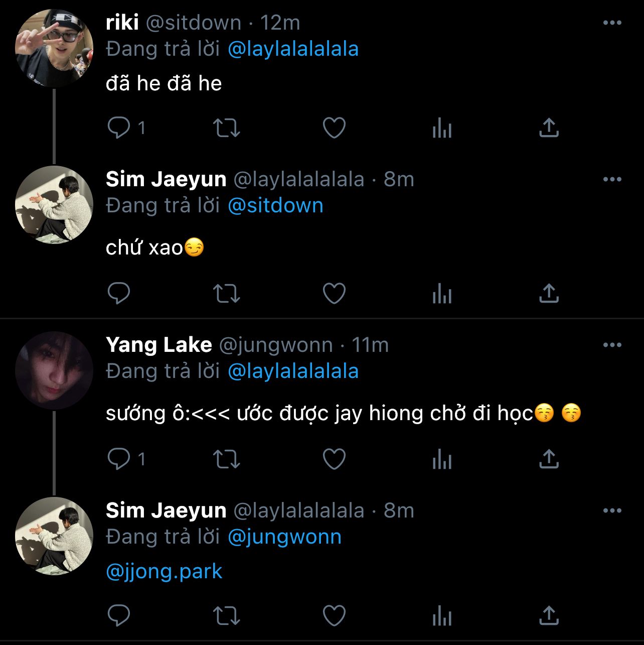Click the @jungwonn reply-to link
The image size is (644, 645).
(x=284, y=537)
